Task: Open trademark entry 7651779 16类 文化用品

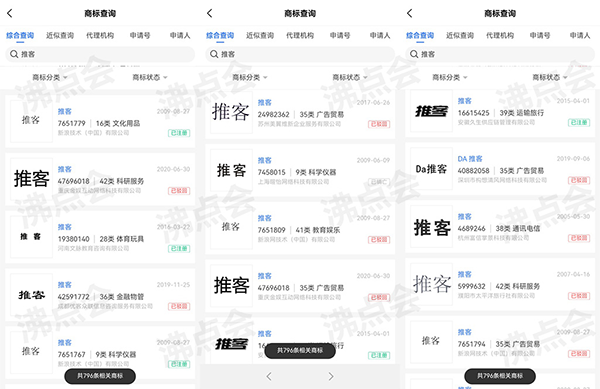Action: pyautogui.click(x=100, y=121)
